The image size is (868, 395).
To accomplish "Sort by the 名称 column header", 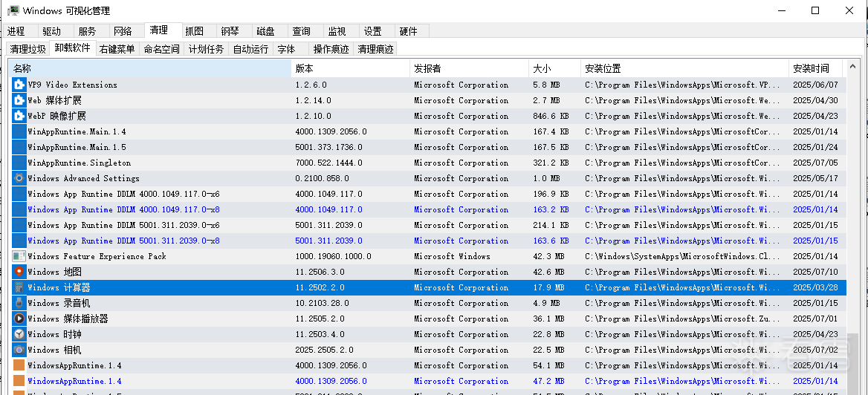I will coord(151,68).
